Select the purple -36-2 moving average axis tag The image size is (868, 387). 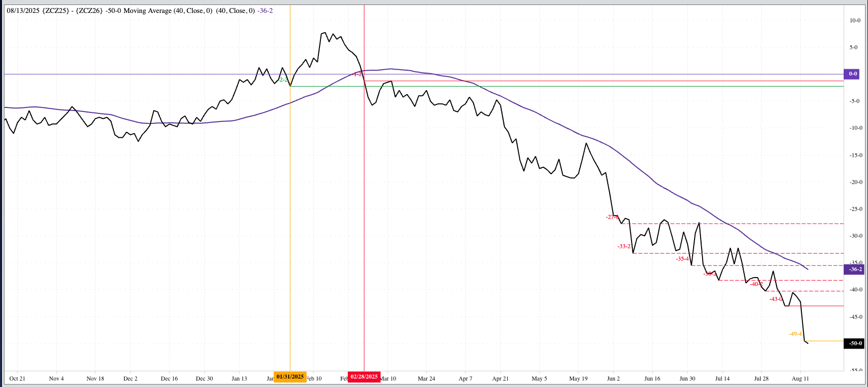click(855, 269)
